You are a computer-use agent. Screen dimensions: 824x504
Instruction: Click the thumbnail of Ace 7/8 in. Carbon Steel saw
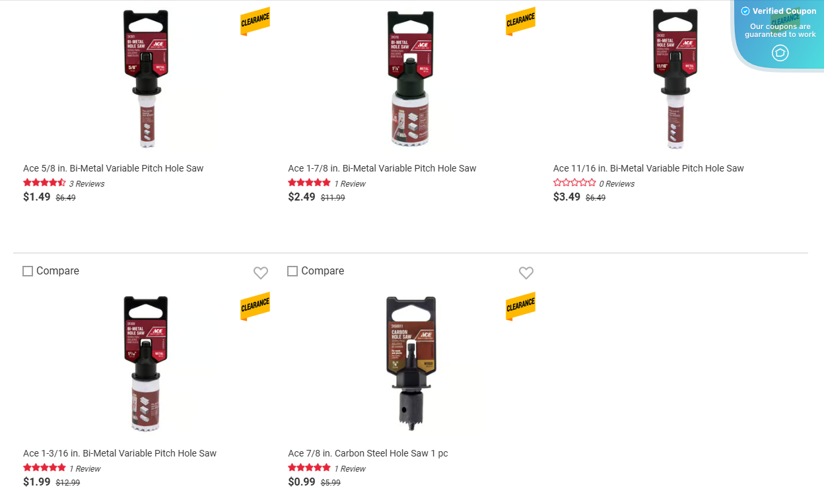(x=411, y=363)
